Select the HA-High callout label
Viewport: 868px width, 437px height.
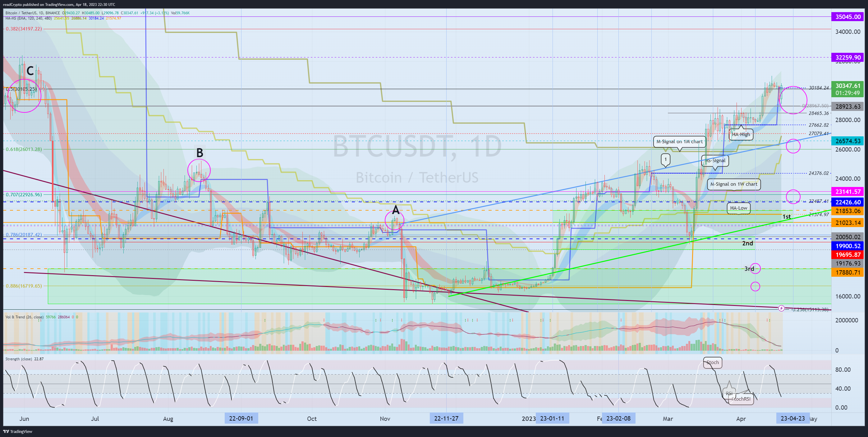741,134
